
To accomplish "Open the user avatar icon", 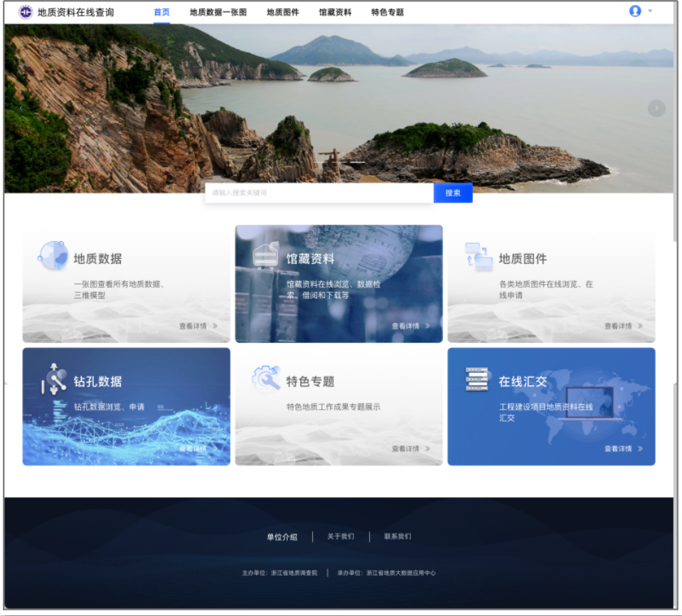I will 635,11.
